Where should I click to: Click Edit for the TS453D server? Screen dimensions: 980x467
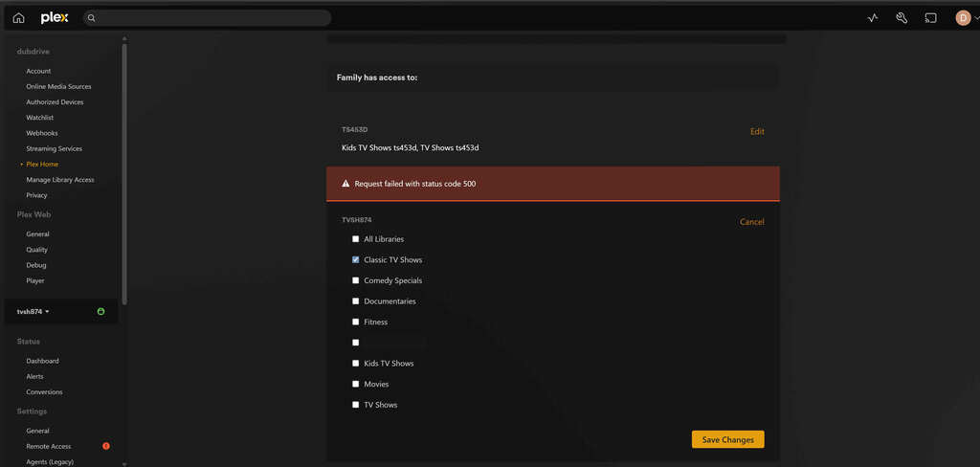coord(757,131)
